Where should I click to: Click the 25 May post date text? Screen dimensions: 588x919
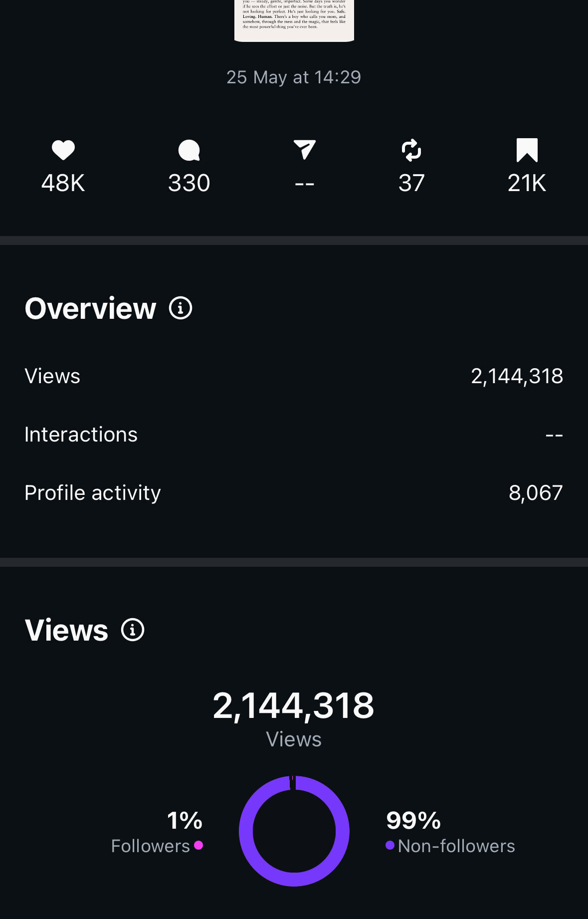294,77
